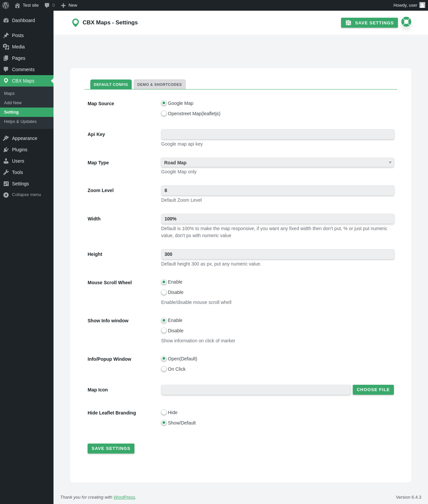Open the Posts menu

click(x=27, y=35)
